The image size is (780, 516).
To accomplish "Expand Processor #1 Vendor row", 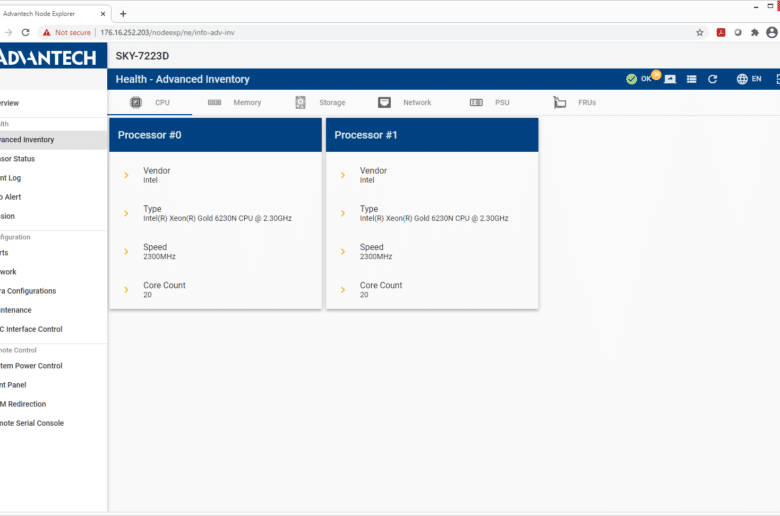I will point(432,175).
